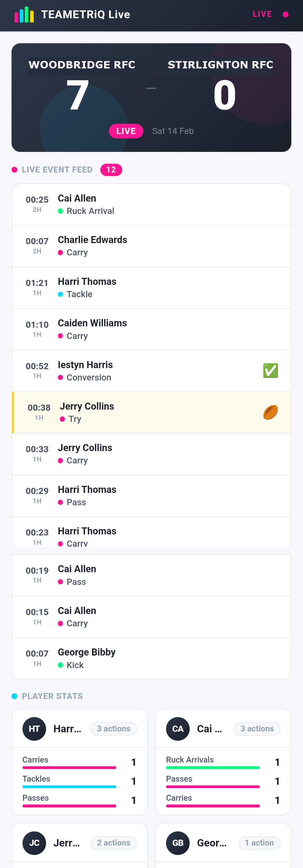The height and width of the screenshot is (868, 303).
Task: Select the HT avatar for Harri Thomas
Action: click(34, 729)
